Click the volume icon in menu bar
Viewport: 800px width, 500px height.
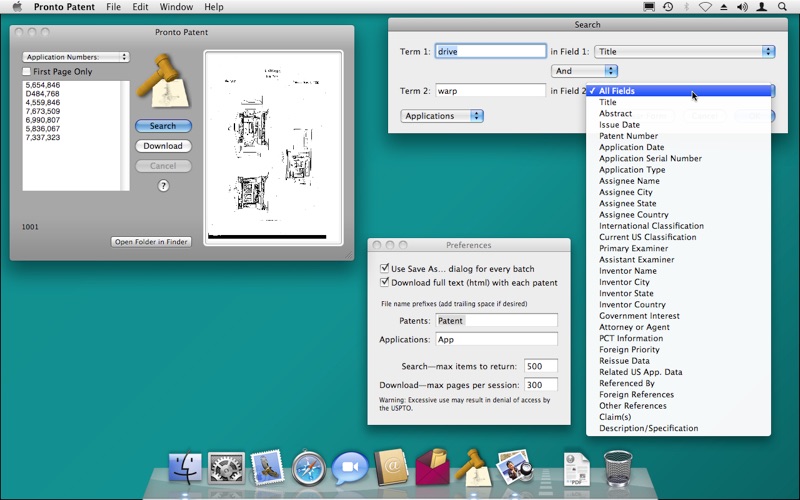tap(742, 7)
